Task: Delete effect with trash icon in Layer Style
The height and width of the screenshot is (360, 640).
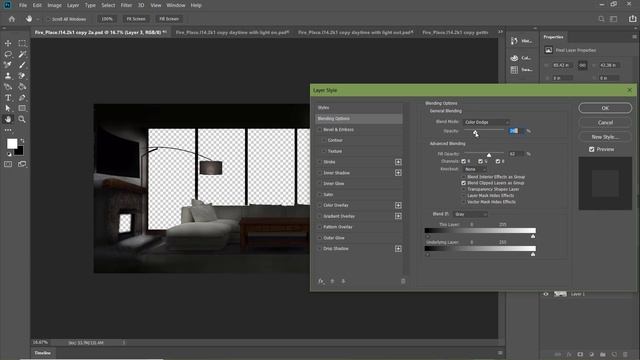Action: tap(403, 281)
